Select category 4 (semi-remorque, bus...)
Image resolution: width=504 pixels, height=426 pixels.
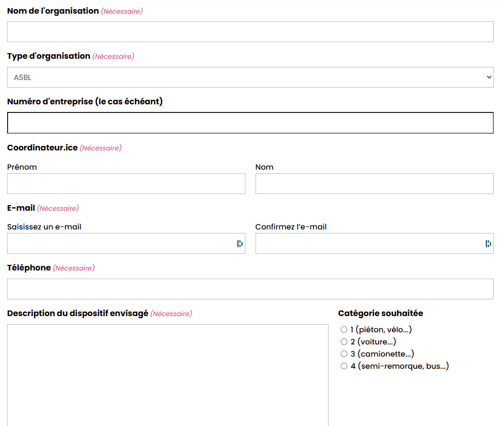click(344, 366)
